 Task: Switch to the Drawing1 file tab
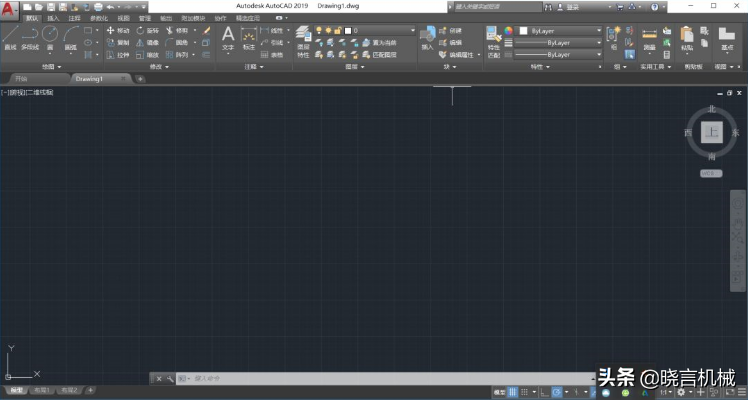pyautogui.click(x=89, y=78)
